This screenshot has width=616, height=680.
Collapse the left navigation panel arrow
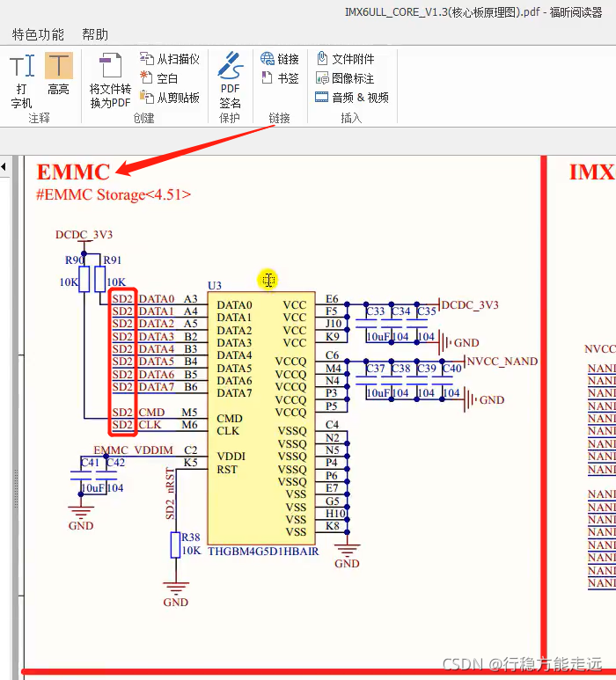pyautogui.click(x=4, y=166)
